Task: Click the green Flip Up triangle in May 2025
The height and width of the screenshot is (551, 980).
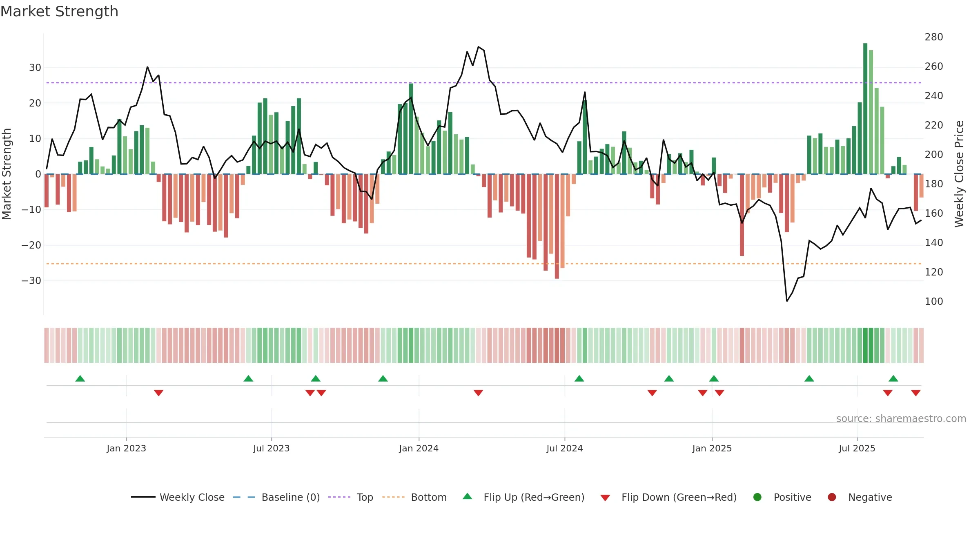Action: (x=809, y=379)
